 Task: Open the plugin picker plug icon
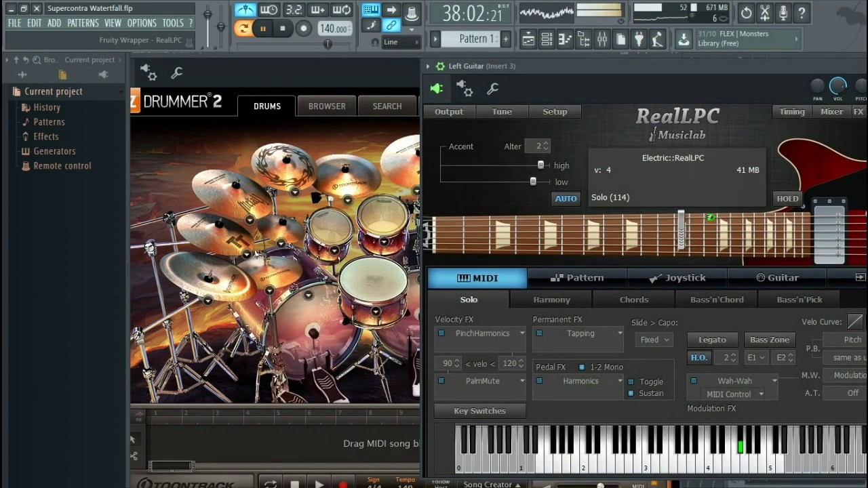tap(639, 39)
